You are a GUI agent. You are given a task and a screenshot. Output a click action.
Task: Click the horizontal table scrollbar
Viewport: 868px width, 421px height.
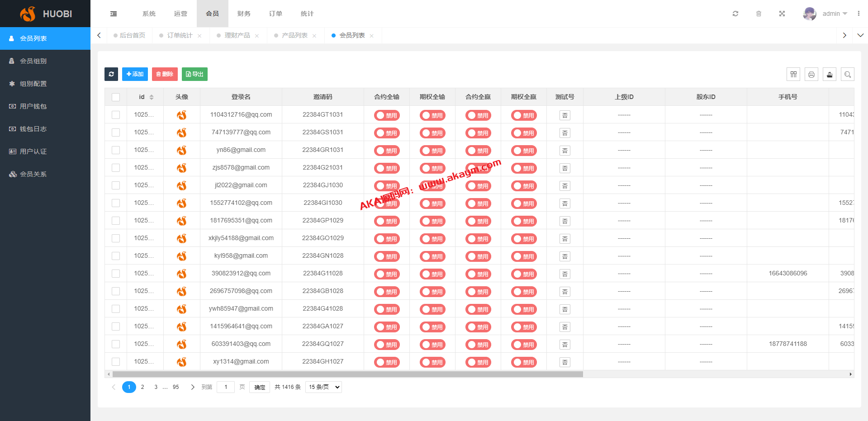pyautogui.click(x=347, y=374)
